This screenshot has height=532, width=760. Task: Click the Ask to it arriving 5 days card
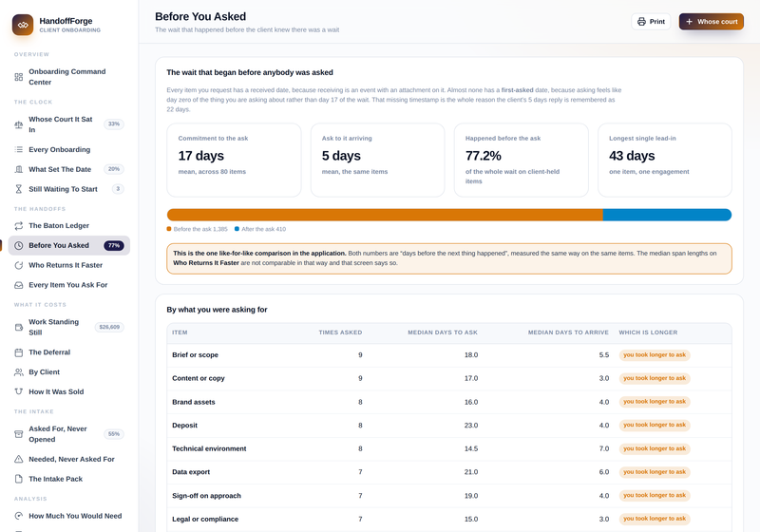(377, 160)
